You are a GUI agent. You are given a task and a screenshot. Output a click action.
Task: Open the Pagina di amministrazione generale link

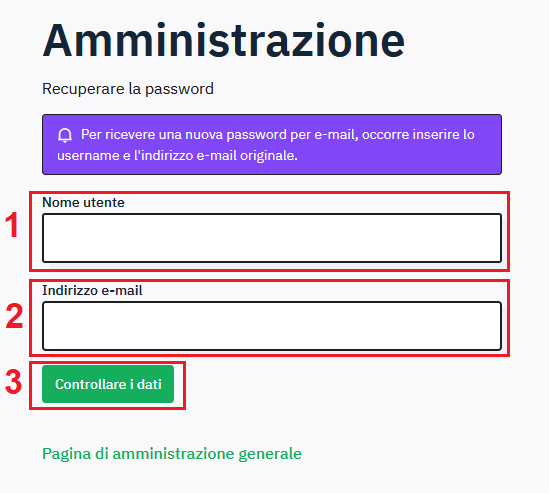[172, 454]
